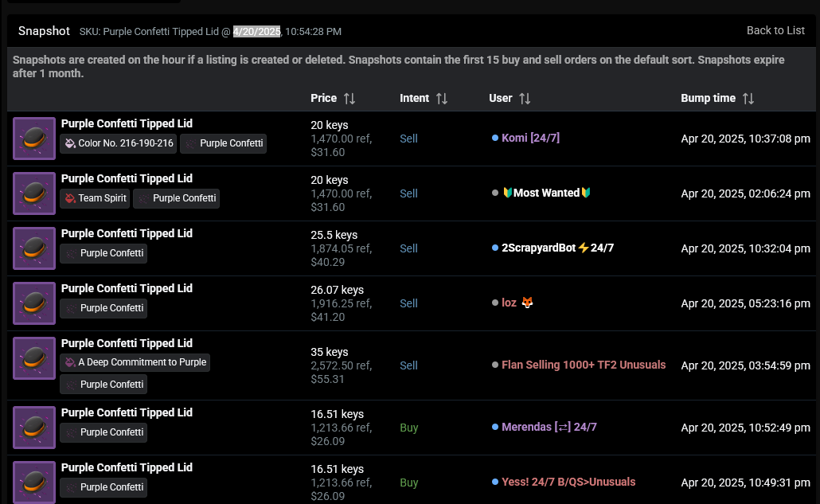Open user profile Komi [24/7]
This screenshot has height=504, width=820.
pyautogui.click(x=530, y=138)
